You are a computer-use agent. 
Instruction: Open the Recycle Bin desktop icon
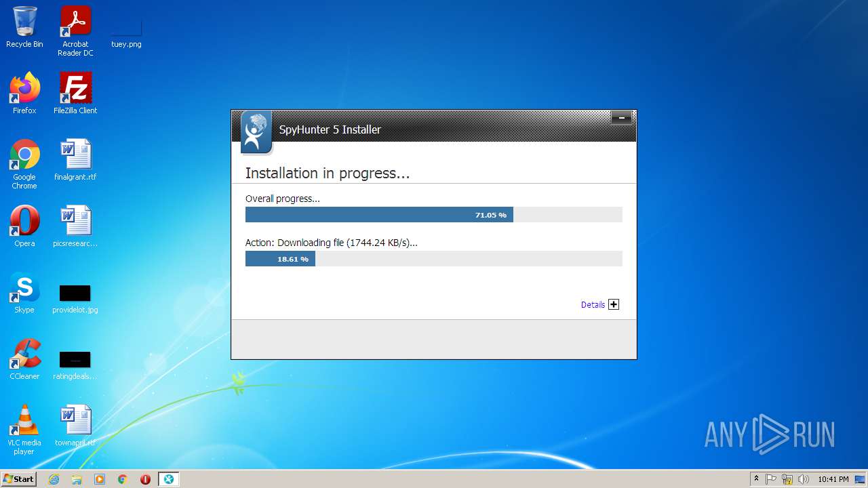coord(24,27)
